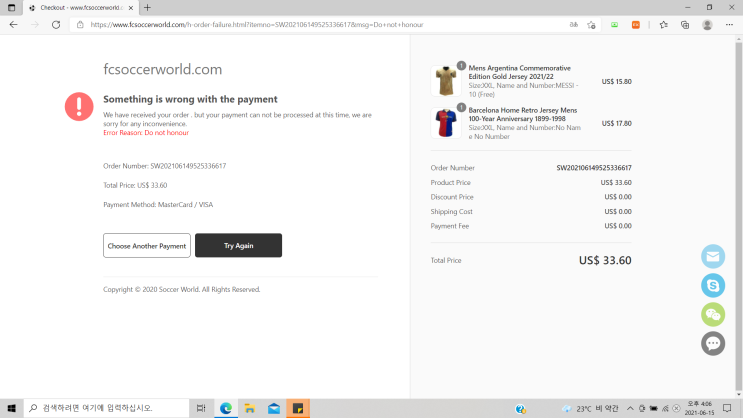Open Microsoft Edge from the taskbar
743x418 pixels.
[x=226, y=408]
